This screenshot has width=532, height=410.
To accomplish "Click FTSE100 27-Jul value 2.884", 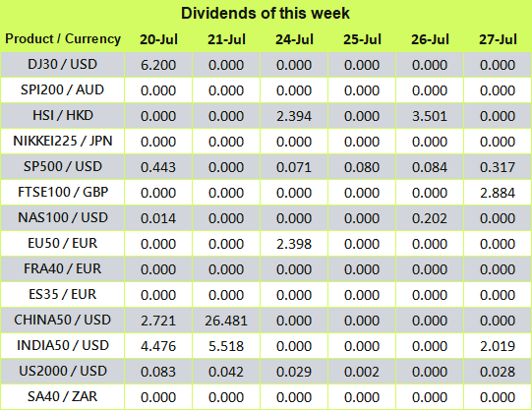I will coord(498,193).
